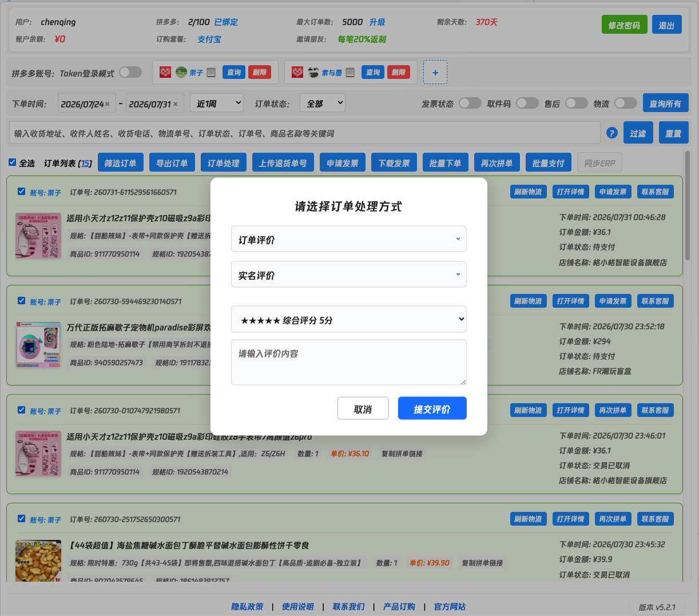699x616 pixels.
Task: Turn on the 物流 switch
Action: [x=626, y=103]
